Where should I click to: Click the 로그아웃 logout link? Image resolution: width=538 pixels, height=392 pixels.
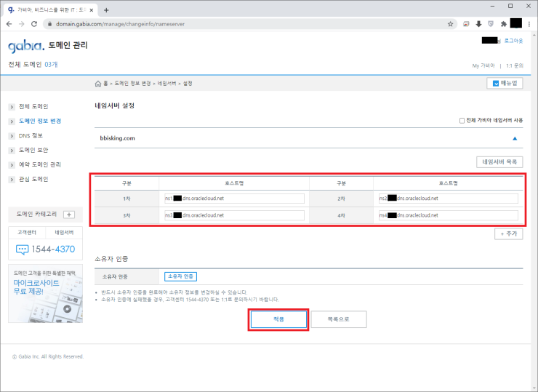click(x=513, y=41)
